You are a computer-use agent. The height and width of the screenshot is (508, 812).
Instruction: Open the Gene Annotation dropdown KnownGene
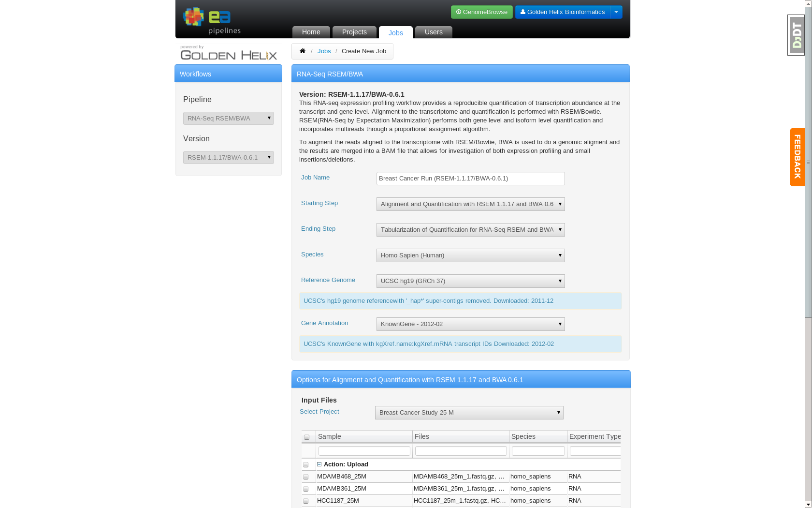(471, 324)
